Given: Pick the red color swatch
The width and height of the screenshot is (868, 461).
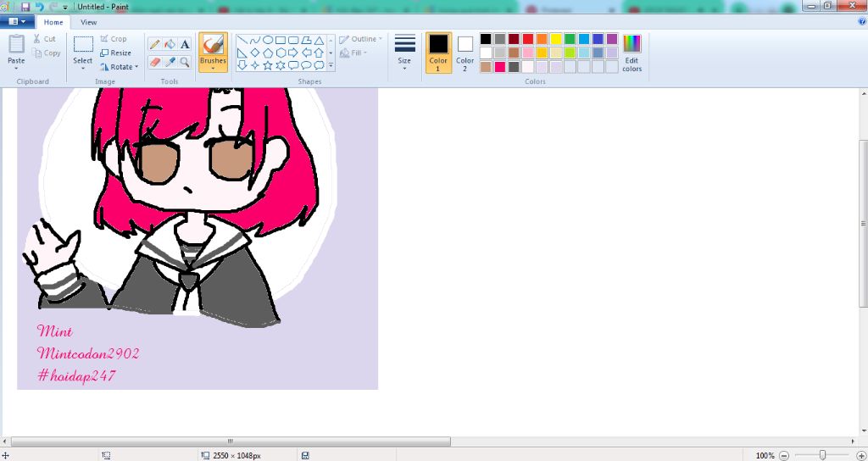Looking at the screenshot, I should pyautogui.click(x=528, y=39).
